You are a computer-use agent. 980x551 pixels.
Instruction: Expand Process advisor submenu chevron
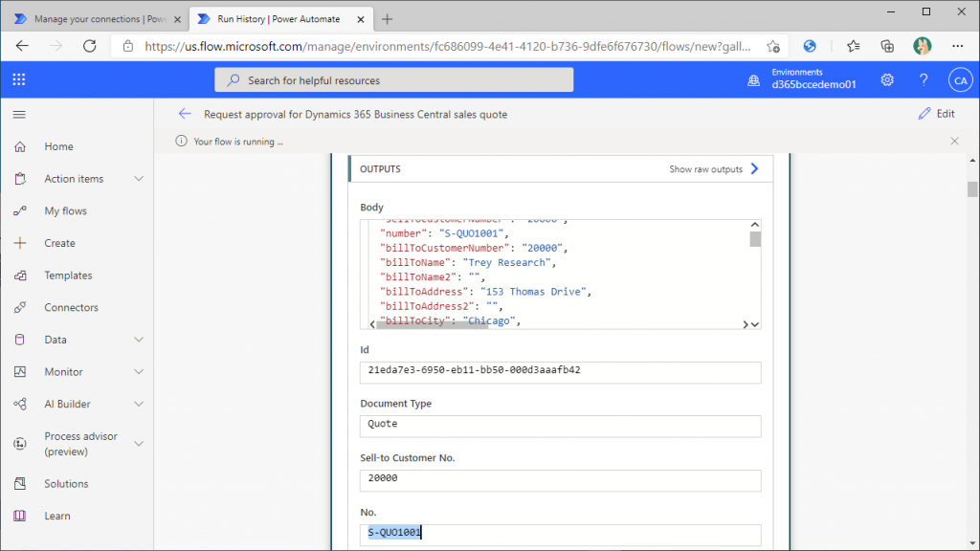point(139,444)
